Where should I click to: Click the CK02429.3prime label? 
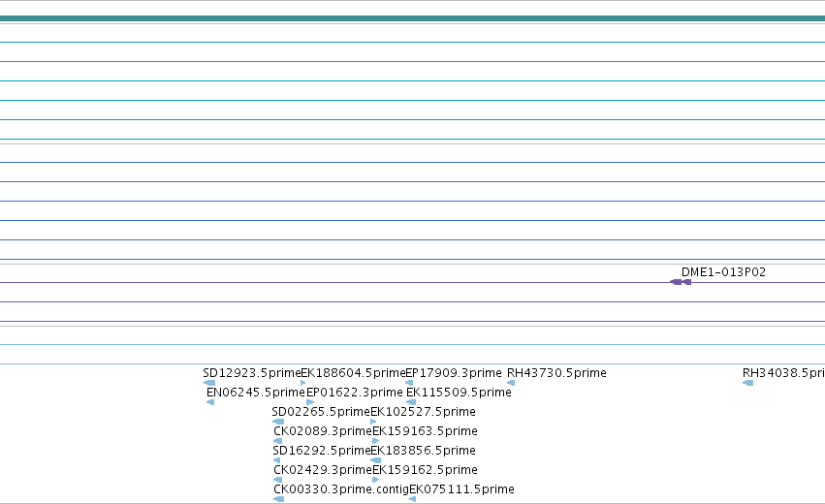tap(323, 470)
